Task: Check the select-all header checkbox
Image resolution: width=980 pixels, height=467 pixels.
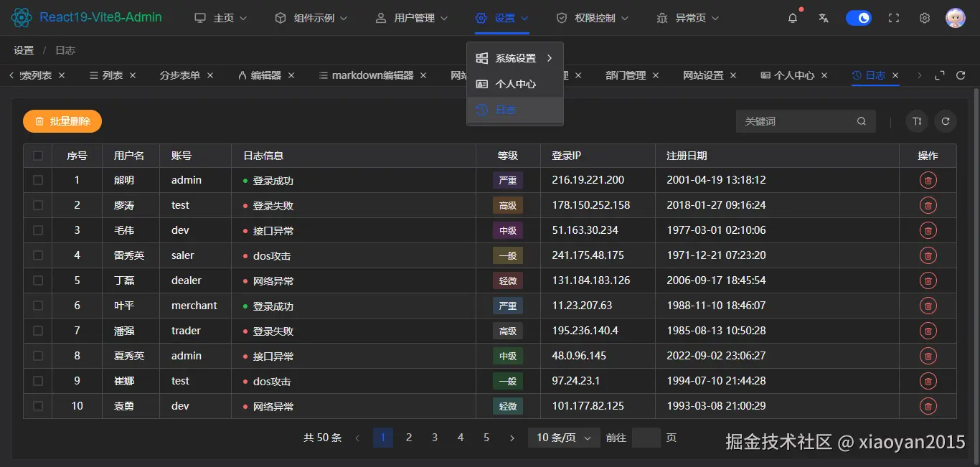Action: click(x=38, y=156)
